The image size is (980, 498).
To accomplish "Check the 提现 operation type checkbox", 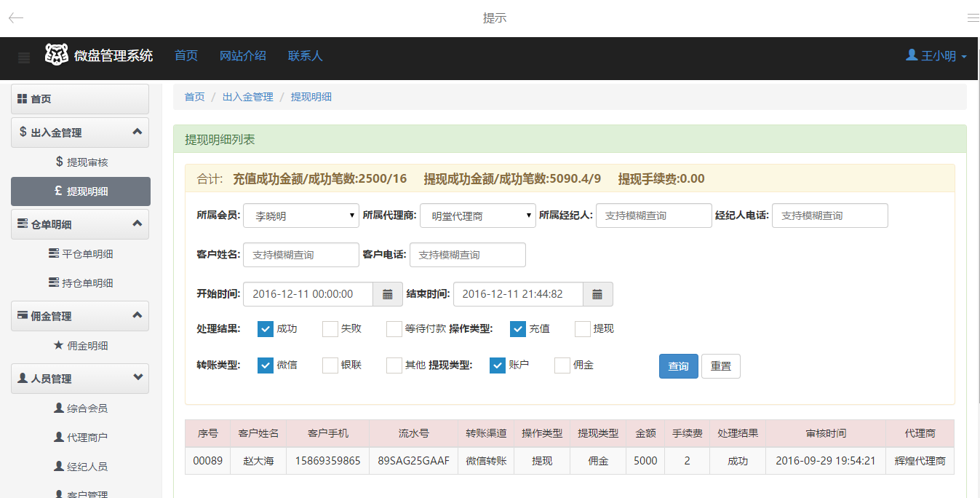I will 581,329.
